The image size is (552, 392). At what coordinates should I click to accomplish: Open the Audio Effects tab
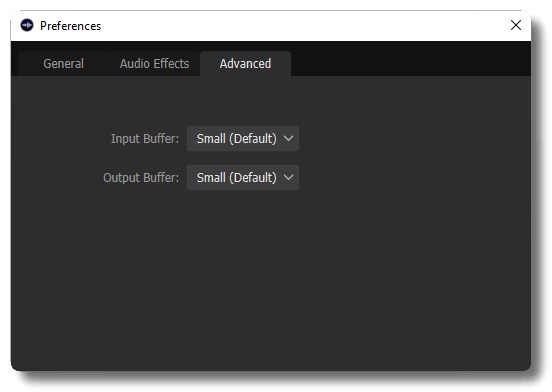pyautogui.click(x=154, y=64)
